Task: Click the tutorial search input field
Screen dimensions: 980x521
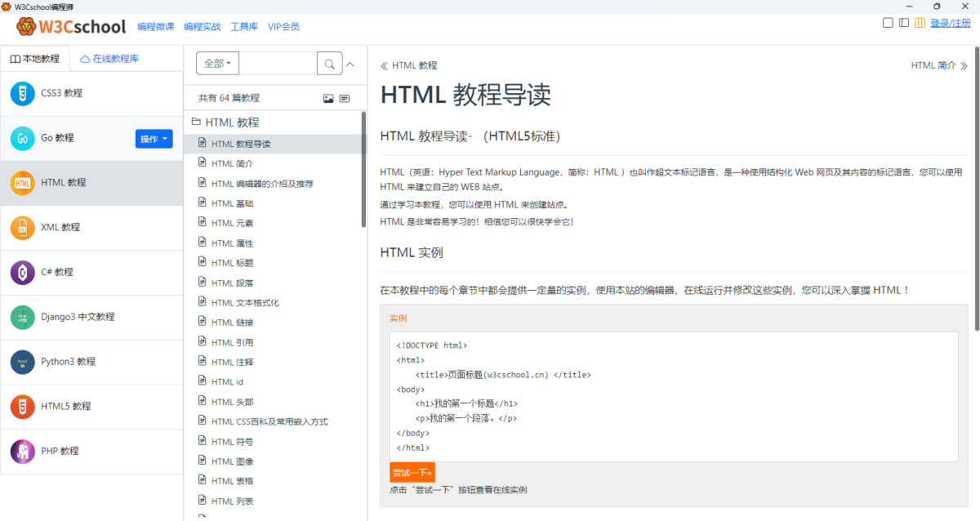Action: [278, 64]
